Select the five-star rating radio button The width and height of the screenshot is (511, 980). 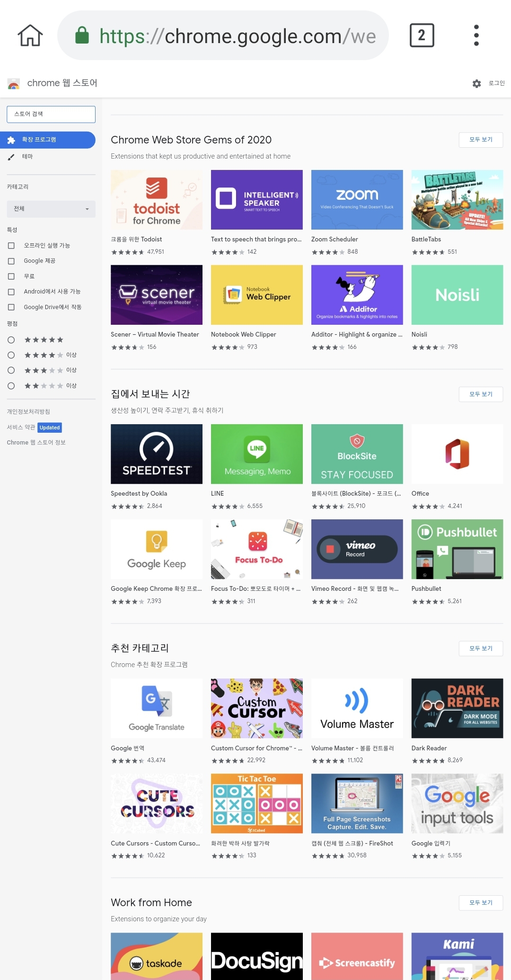pos(11,340)
